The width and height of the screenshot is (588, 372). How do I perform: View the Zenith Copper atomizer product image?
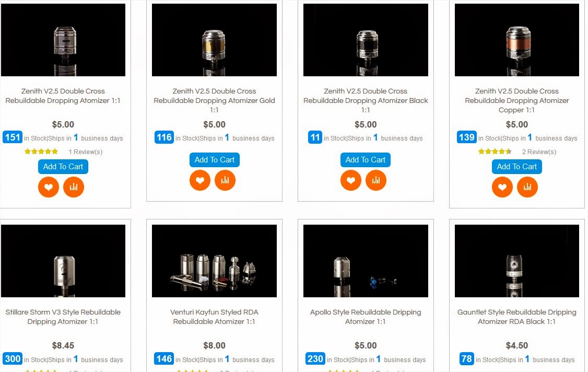pyautogui.click(x=517, y=40)
